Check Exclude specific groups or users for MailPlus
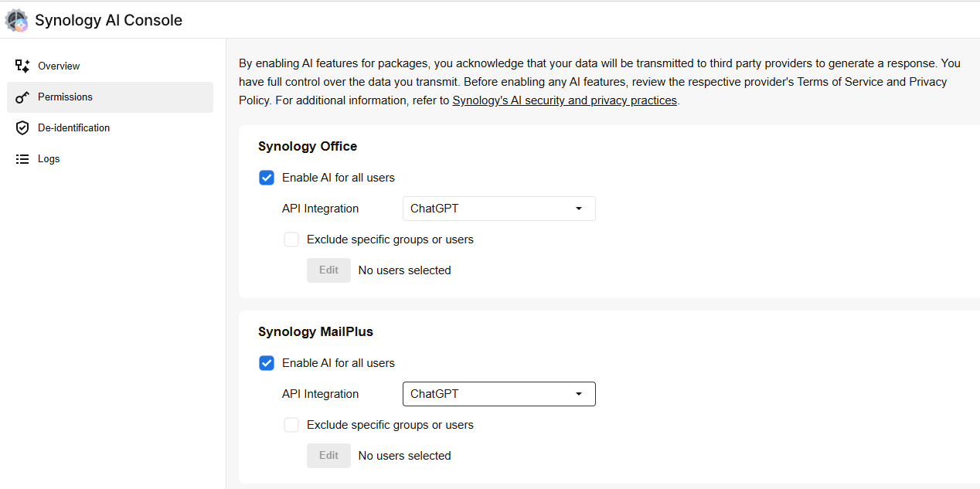980x489 pixels. coord(291,425)
